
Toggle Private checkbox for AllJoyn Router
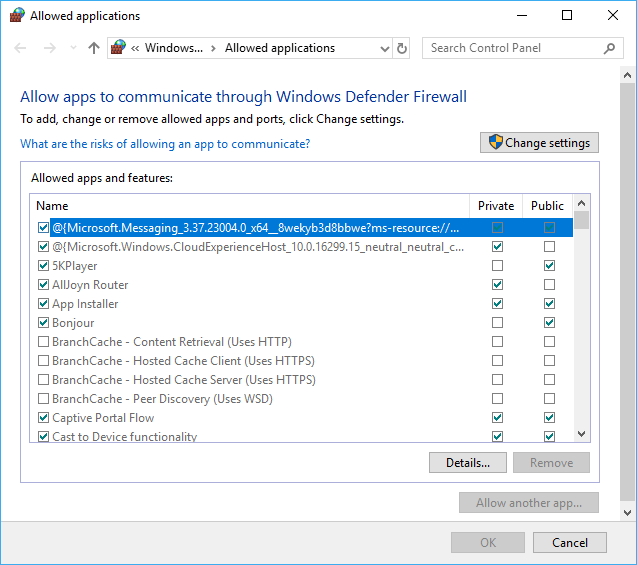497,284
